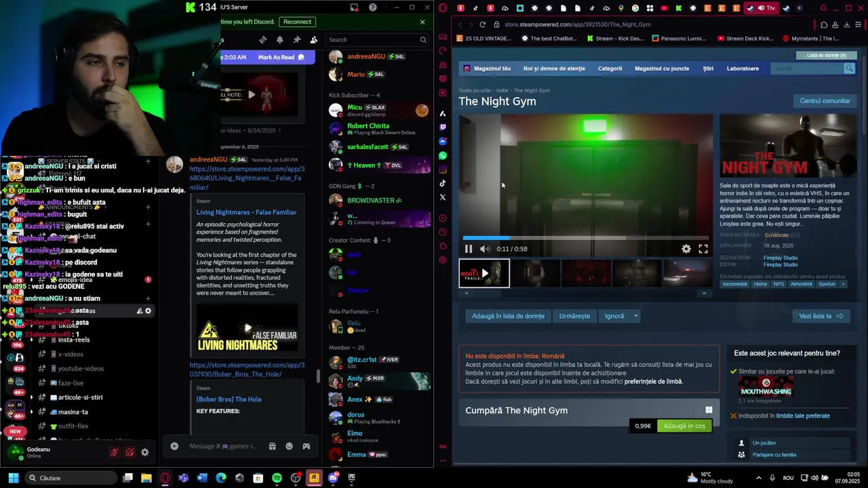Open the 'Categorii' store menu

[610, 68]
